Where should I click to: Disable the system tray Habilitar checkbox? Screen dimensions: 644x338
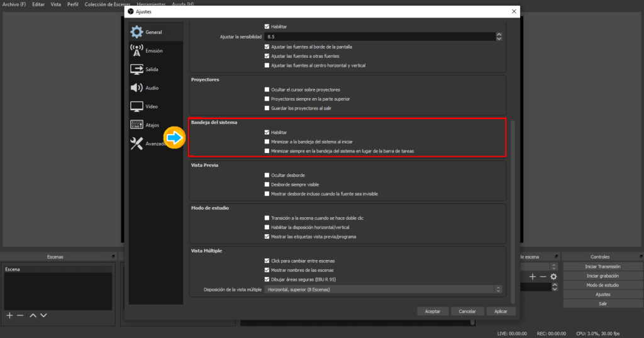click(x=267, y=132)
